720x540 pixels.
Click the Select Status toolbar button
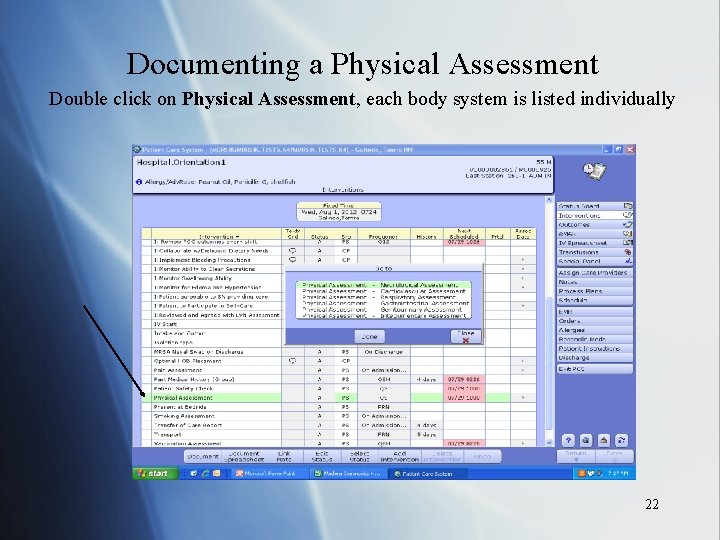[360, 456]
